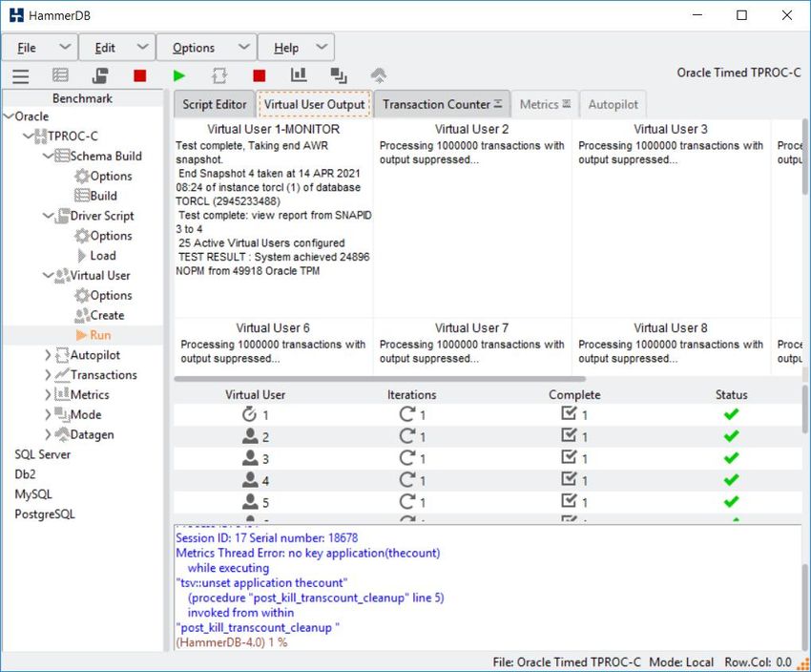Screen dimensions: 811x672
Task: Select PostgreSQL in benchmark tree
Action: [x=45, y=514]
